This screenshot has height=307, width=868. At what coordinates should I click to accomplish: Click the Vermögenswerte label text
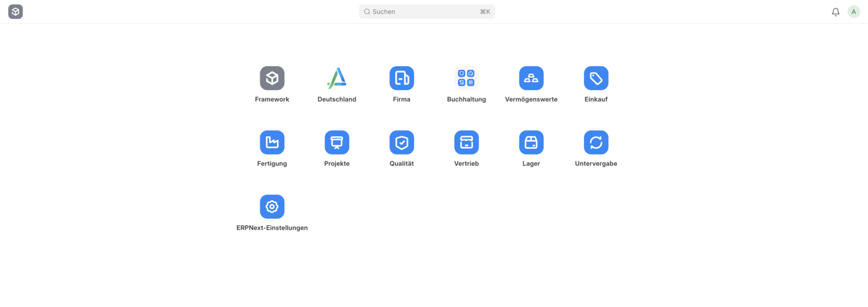pos(531,100)
